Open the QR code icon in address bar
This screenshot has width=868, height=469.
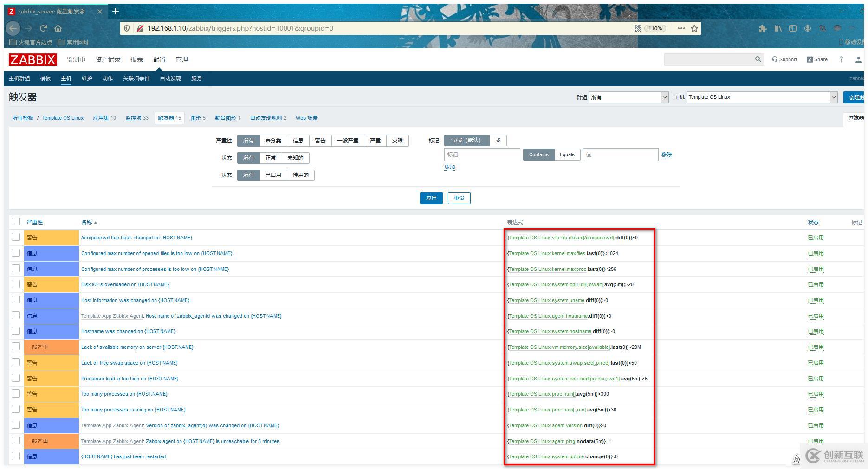tap(638, 28)
